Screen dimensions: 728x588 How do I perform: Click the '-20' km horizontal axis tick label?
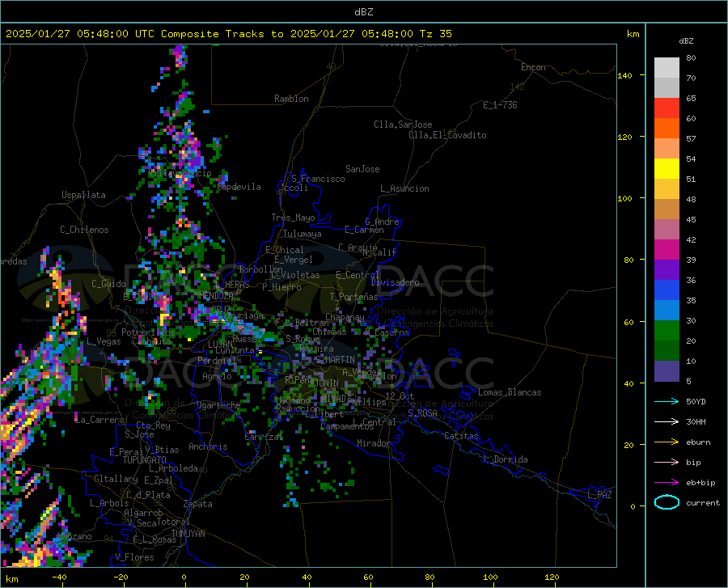pos(121,577)
